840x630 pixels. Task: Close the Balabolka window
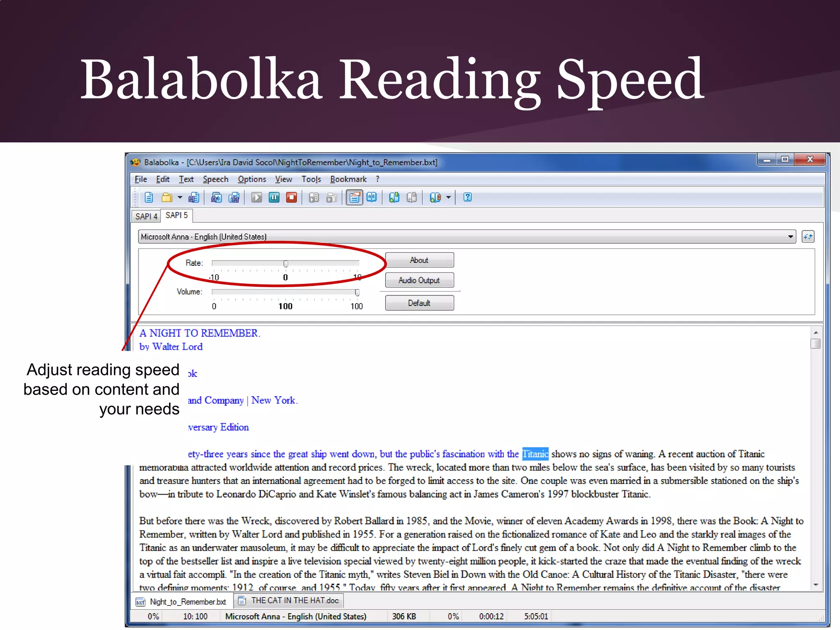click(x=810, y=160)
